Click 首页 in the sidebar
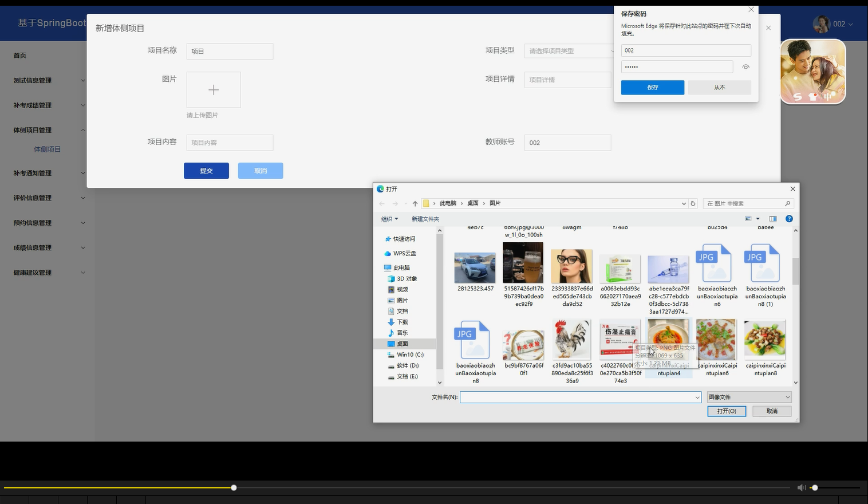 point(20,56)
